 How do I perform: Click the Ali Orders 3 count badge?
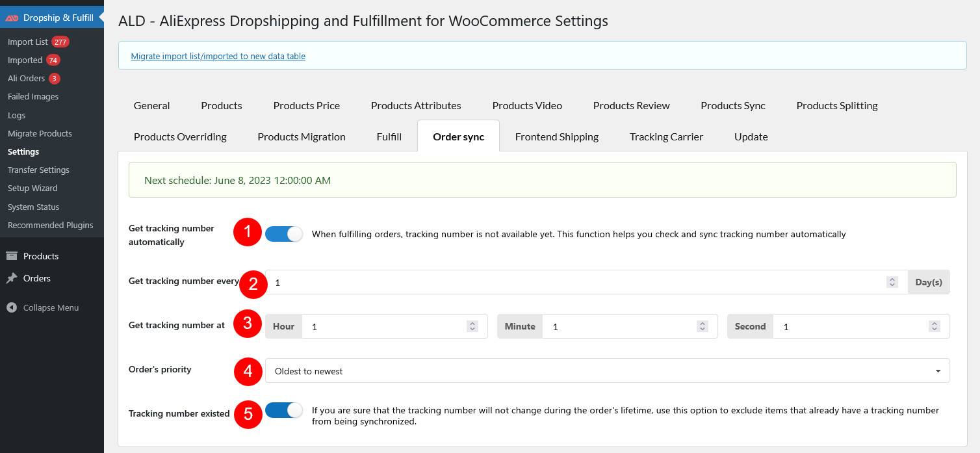pos(55,79)
